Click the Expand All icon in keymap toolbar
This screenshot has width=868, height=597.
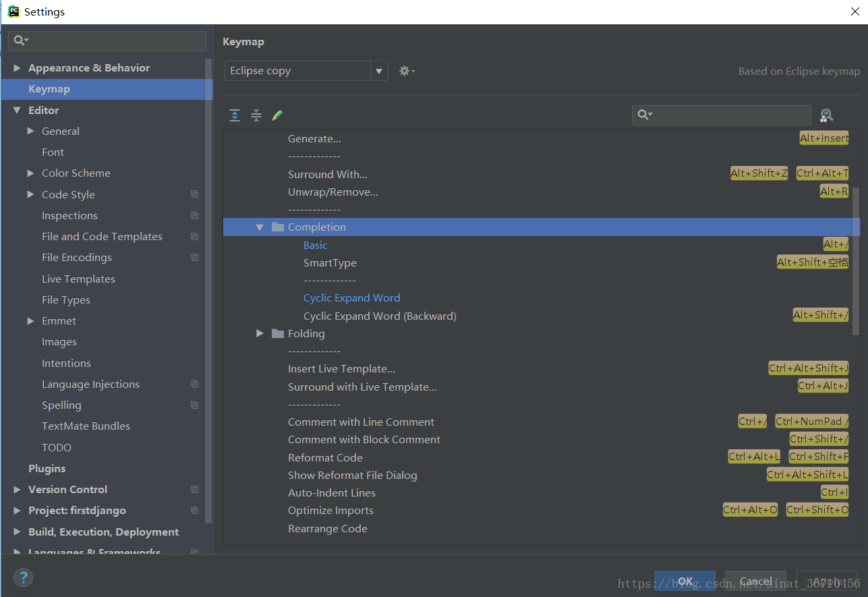point(235,115)
